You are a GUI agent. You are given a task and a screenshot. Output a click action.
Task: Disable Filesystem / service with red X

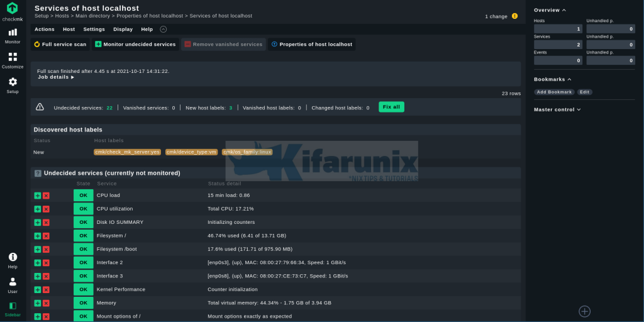pyautogui.click(x=46, y=236)
